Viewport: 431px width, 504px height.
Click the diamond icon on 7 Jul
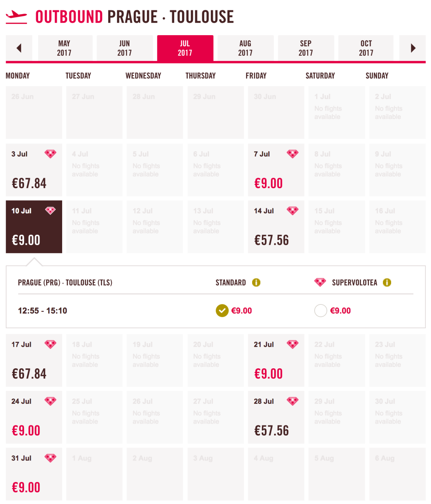pos(292,154)
